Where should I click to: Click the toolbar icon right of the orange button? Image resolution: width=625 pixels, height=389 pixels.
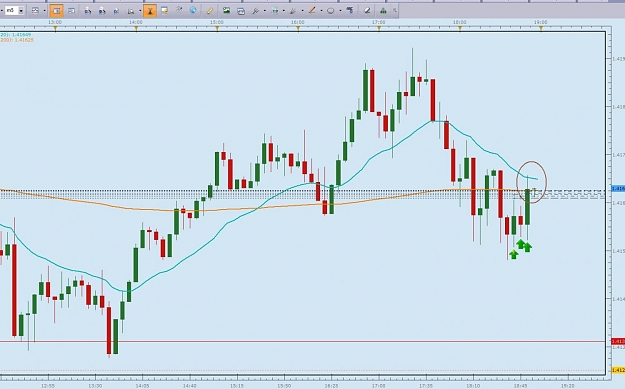pos(71,11)
